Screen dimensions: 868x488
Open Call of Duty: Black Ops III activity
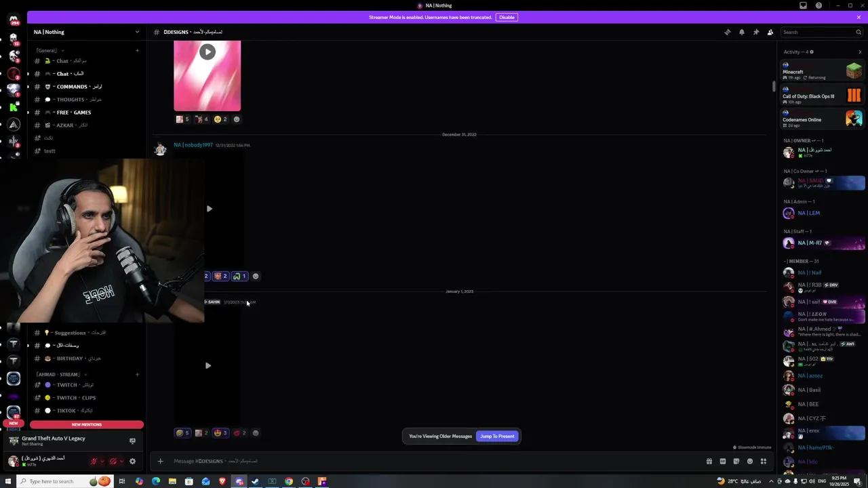823,95
